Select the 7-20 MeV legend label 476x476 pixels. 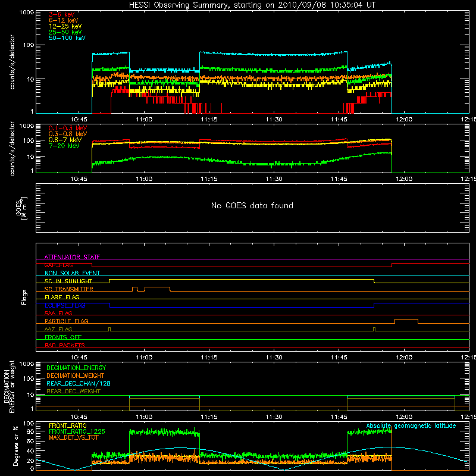[64, 146]
